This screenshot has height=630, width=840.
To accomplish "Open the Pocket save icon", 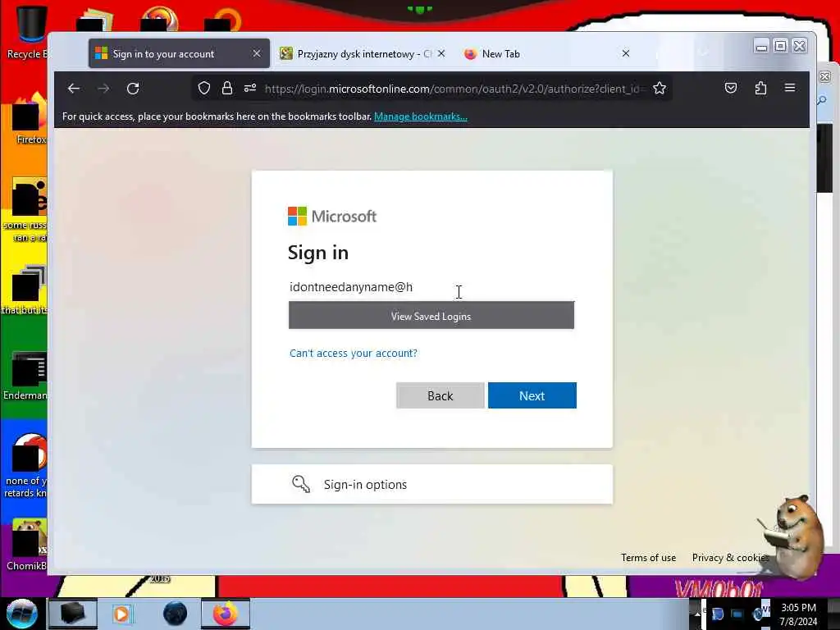I will [731, 89].
